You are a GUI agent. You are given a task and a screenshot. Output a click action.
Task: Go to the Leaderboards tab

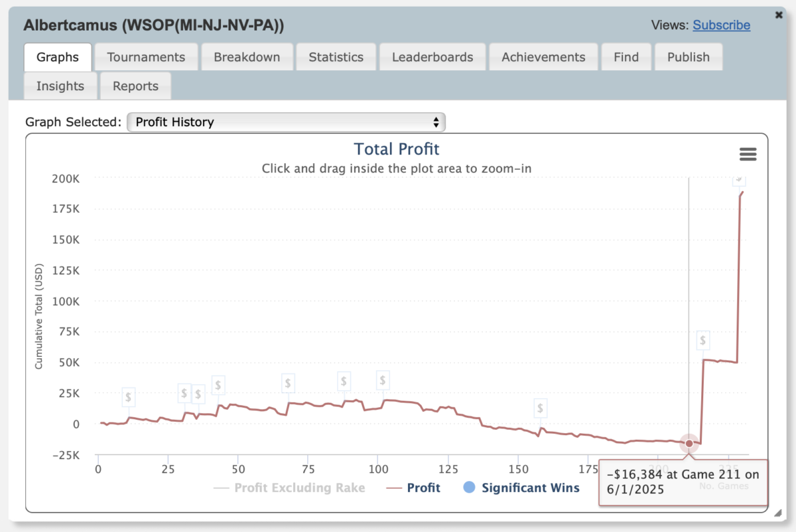(x=432, y=57)
